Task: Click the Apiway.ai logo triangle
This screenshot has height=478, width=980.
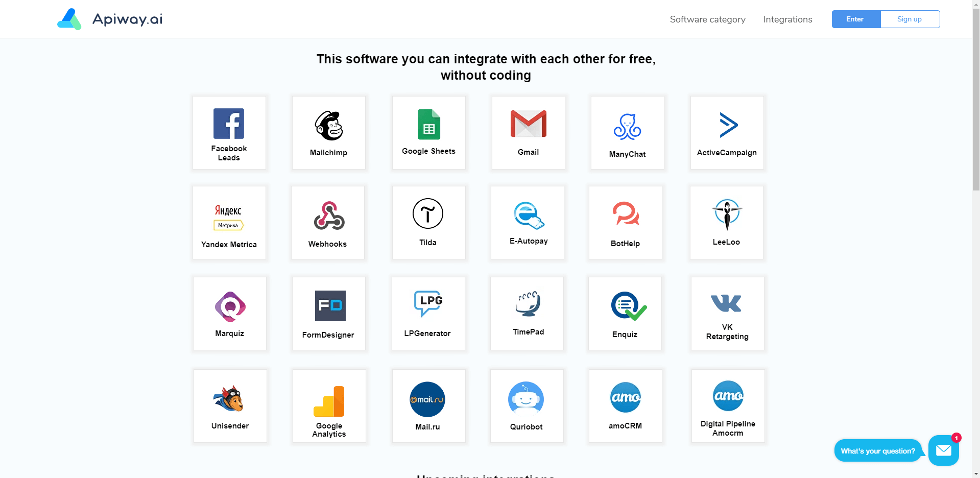Action: [x=69, y=19]
